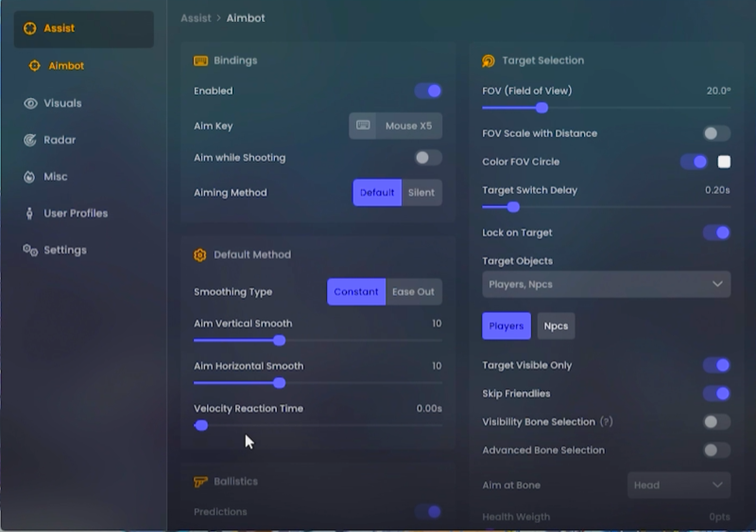
Task: Toggle the Predictions switch
Action: pos(428,512)
